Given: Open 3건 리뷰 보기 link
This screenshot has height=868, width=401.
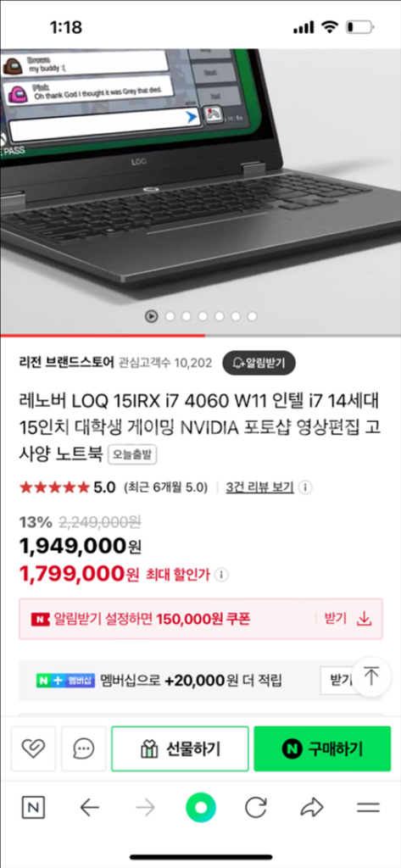Looking at the screenshot, I should click(x=259, y=487).
